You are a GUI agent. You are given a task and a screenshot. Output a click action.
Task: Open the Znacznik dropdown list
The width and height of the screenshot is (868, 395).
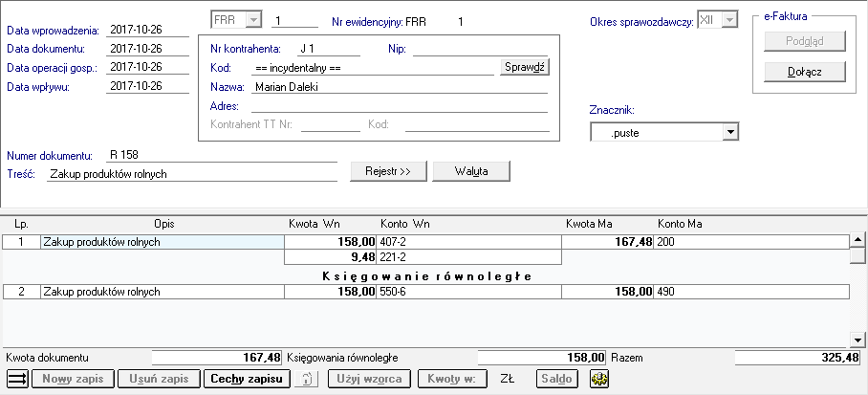point(730,132)
